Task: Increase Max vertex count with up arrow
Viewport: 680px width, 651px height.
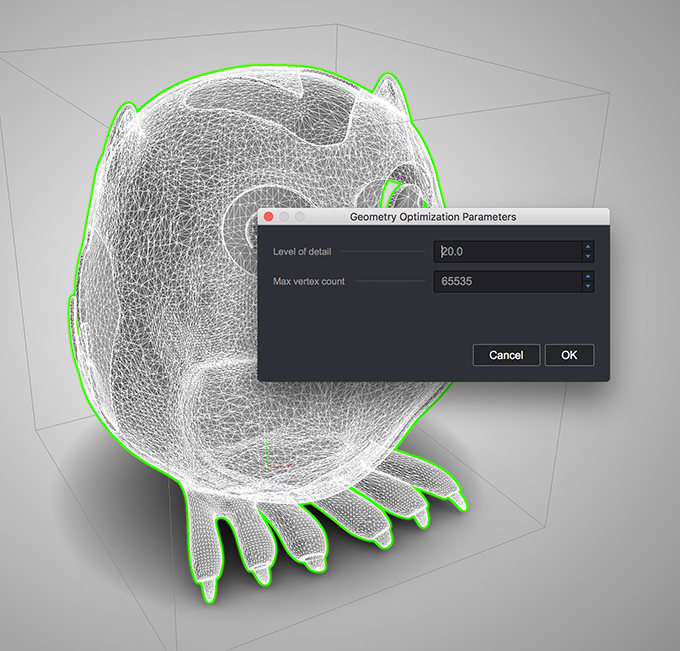Action: [588, 276]
